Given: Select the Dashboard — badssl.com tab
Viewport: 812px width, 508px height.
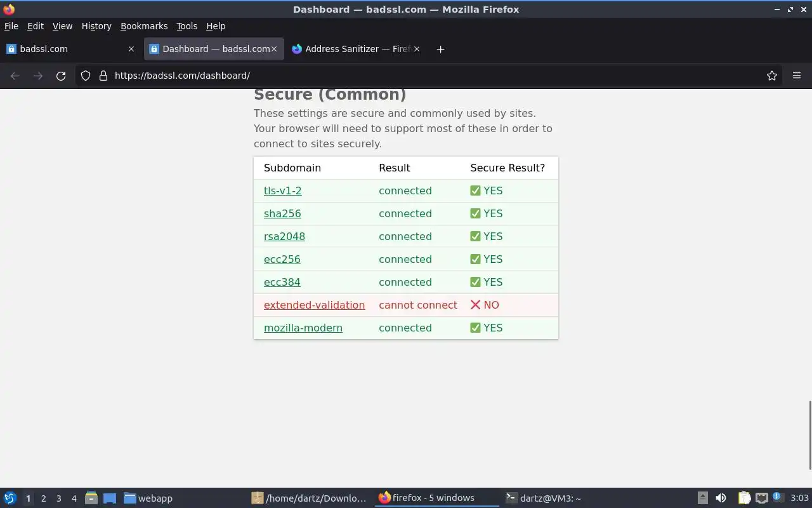Looking at the screenshot, I should (213, 49).
